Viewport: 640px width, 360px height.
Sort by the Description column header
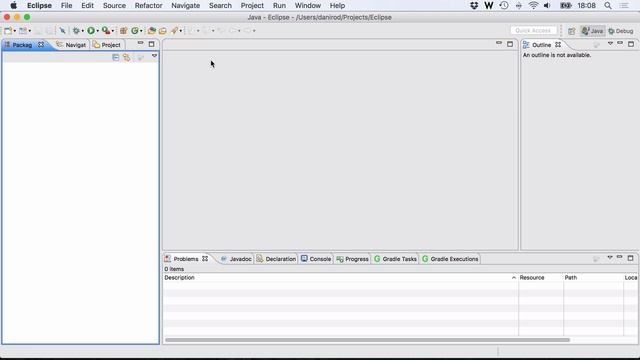coord(340,278)
